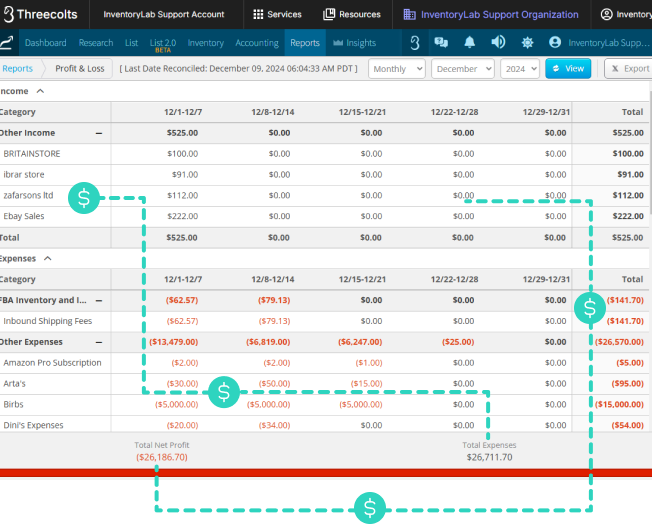
Task: Click the Insights chart icon
Action: coord(338,43)
